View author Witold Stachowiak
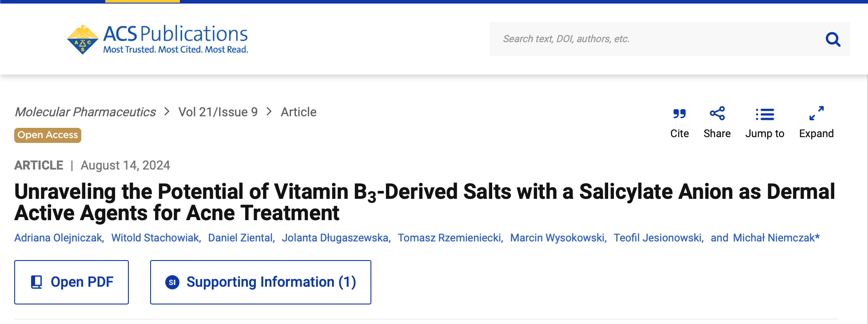 pyautogui.click(x=155, y=238)
